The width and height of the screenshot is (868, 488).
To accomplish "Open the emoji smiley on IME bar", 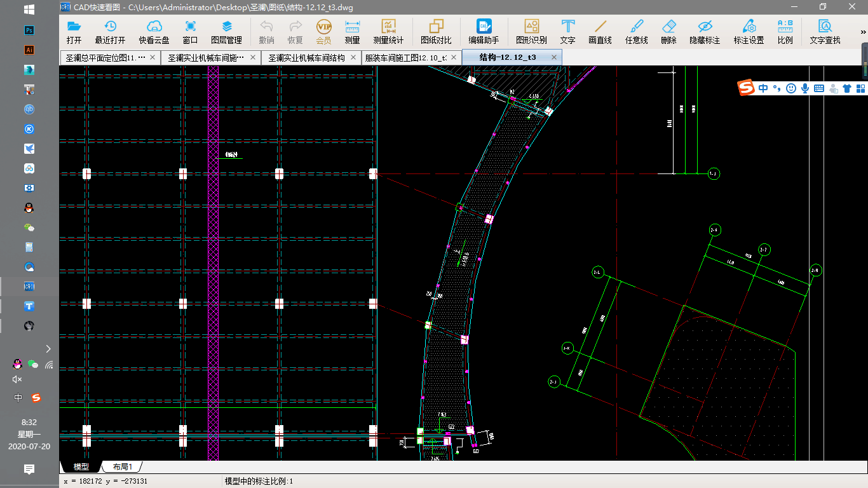I will (791, 88).
